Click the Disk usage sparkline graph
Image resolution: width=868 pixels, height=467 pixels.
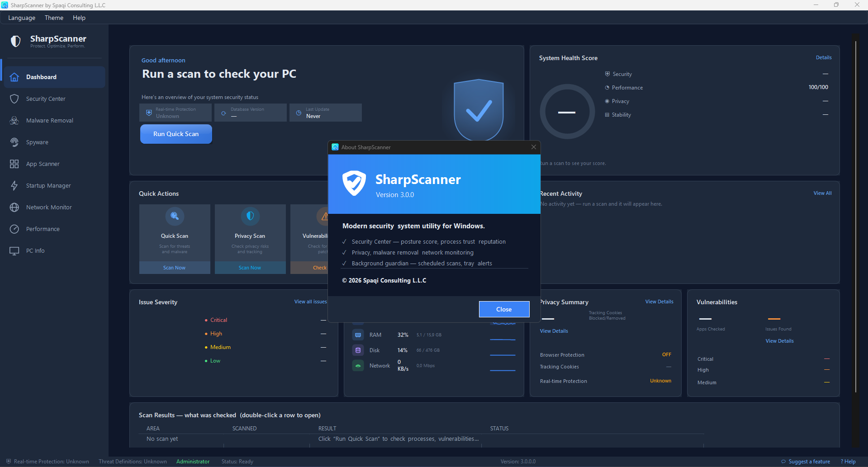pos(503,355)
